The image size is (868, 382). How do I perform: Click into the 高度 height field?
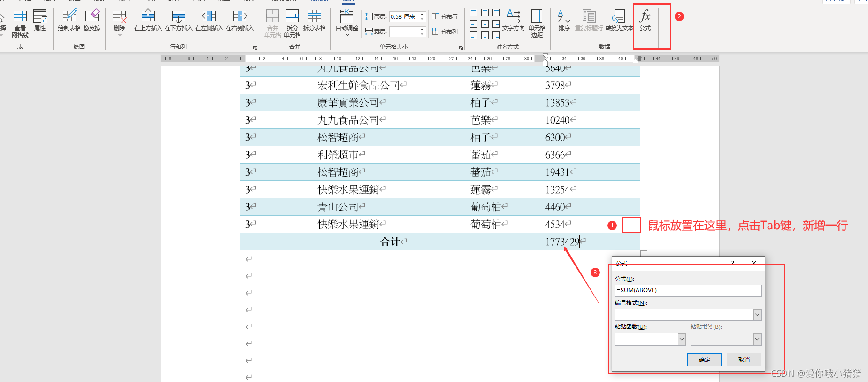404,17
